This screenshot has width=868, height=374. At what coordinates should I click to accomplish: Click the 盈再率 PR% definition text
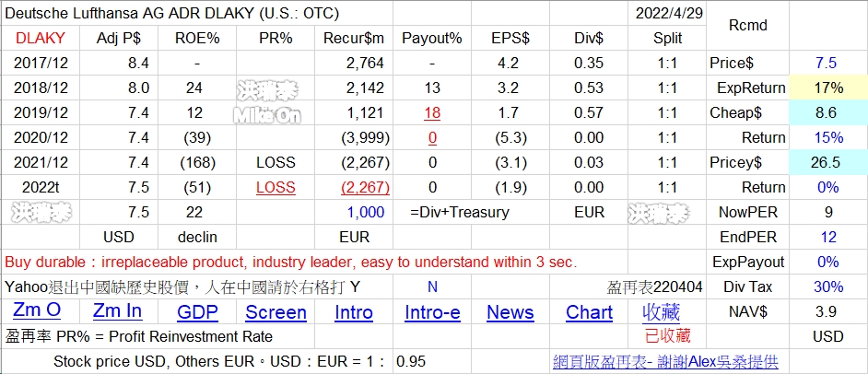pos(139,336)
